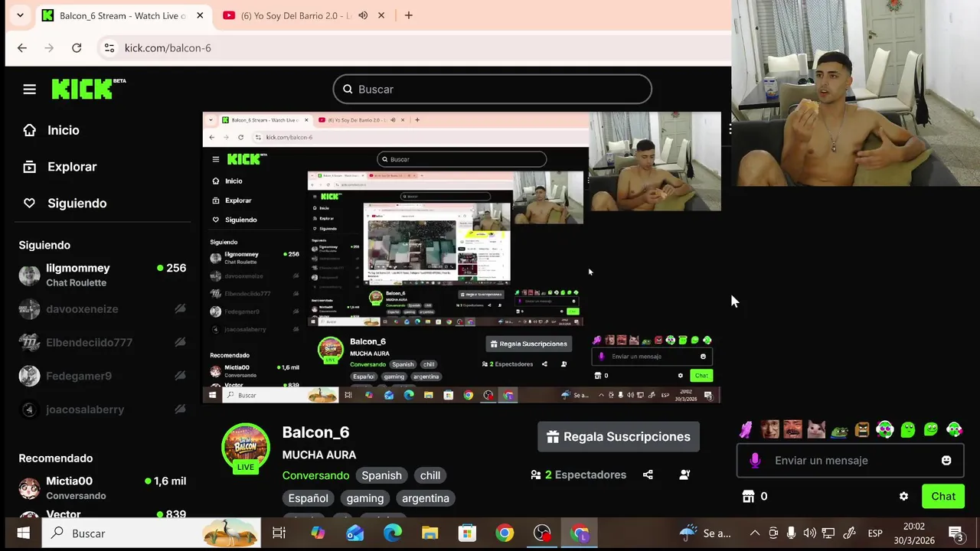The height and width of the screenshot is (551, 980).
Task: Insert the purple praying hands emote
Action: [x=746, y=429]
